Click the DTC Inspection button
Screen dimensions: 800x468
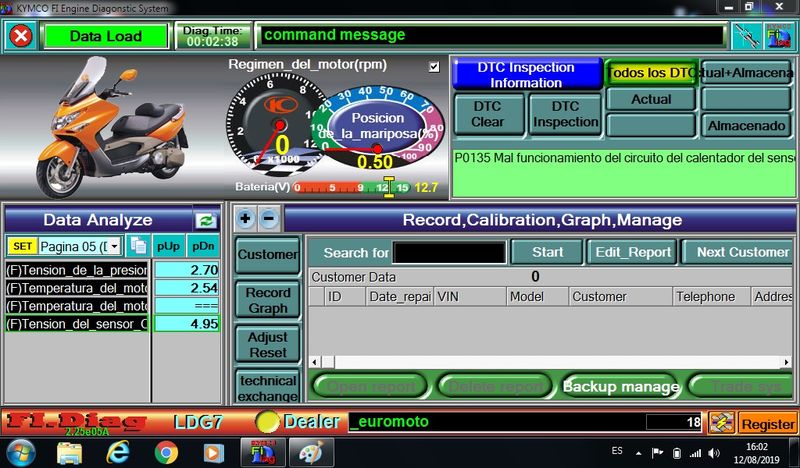(x=565, y=114)
